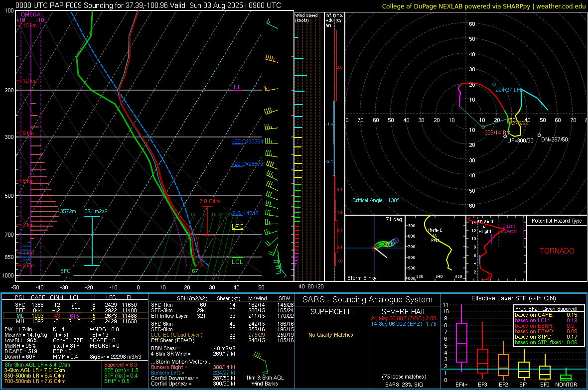Screen dimensions: 588x390
Task: Click the Critical Angle = 130° text
Action: point(376,200)
